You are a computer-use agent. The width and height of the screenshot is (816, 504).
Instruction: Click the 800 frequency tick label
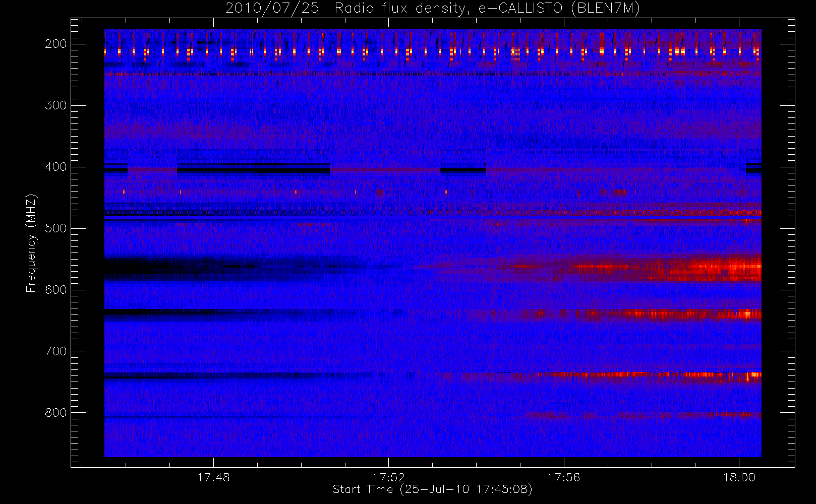coord(56,413)
